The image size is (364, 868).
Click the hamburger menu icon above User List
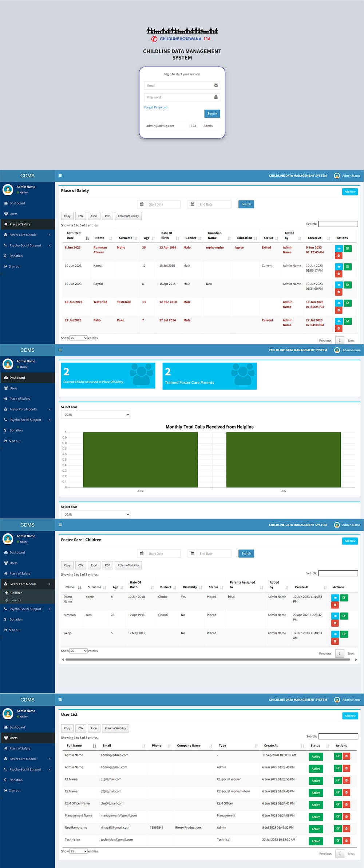coord(60,699)
